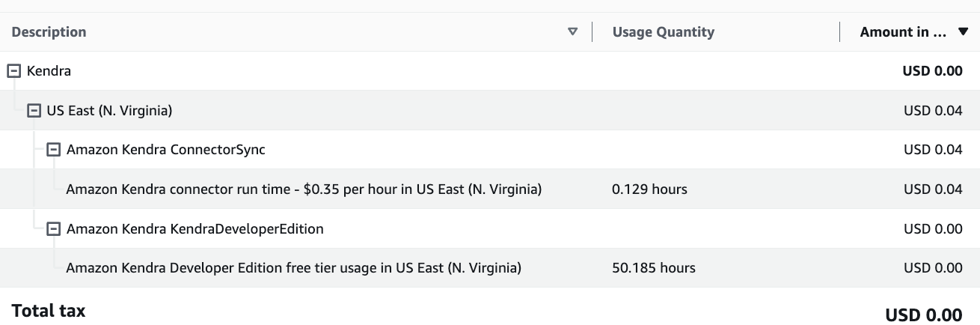Sort by the Description column header
Screen dimensions: 980x325
(49, 32)
